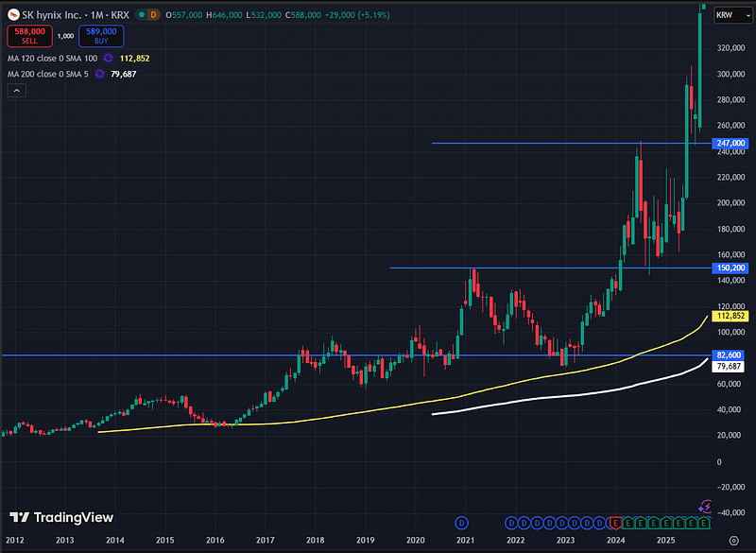Click the close value C588,000

coord(302,15)
